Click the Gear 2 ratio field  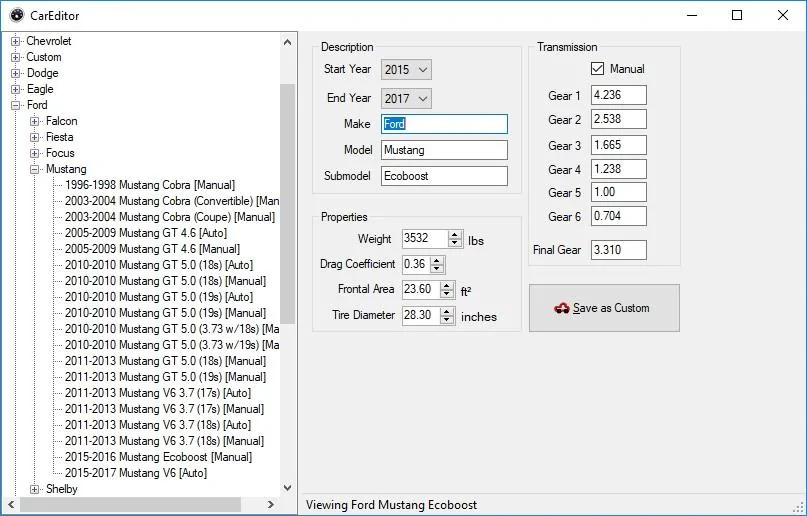[x=619, y=119]
